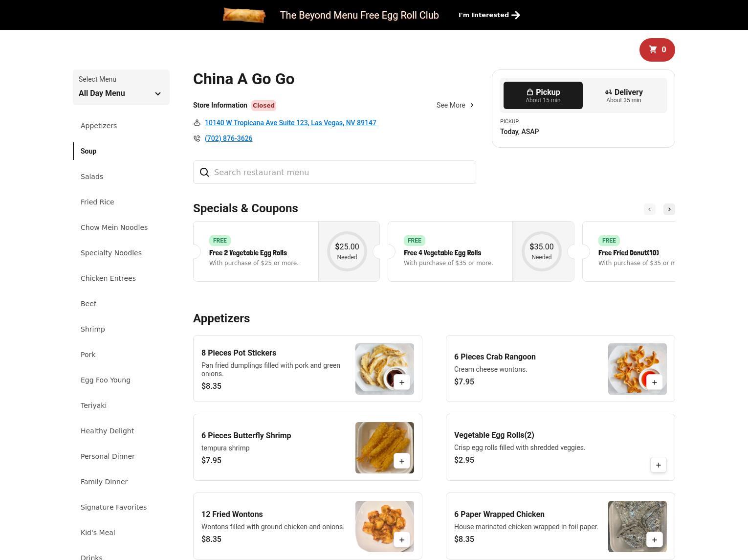Open the shopping cart button
Viewport: 748px width, 560px height.
pos(657,49)
